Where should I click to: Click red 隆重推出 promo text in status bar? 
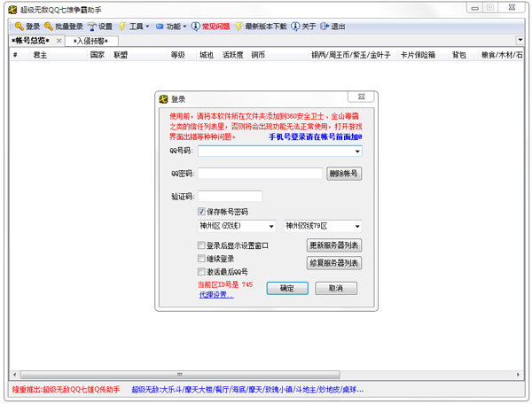[66, 390]
